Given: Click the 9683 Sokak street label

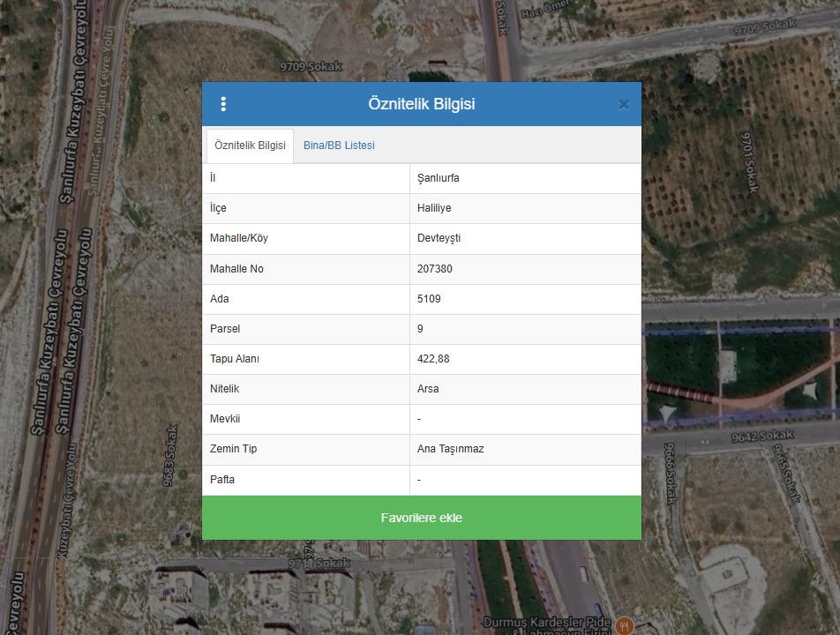Looking at the screenshot, I should click(x=170, y=456).
